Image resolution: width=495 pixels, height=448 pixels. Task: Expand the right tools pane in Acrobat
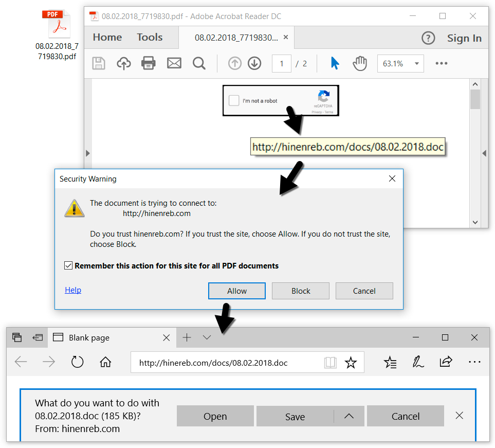(484, 153)
